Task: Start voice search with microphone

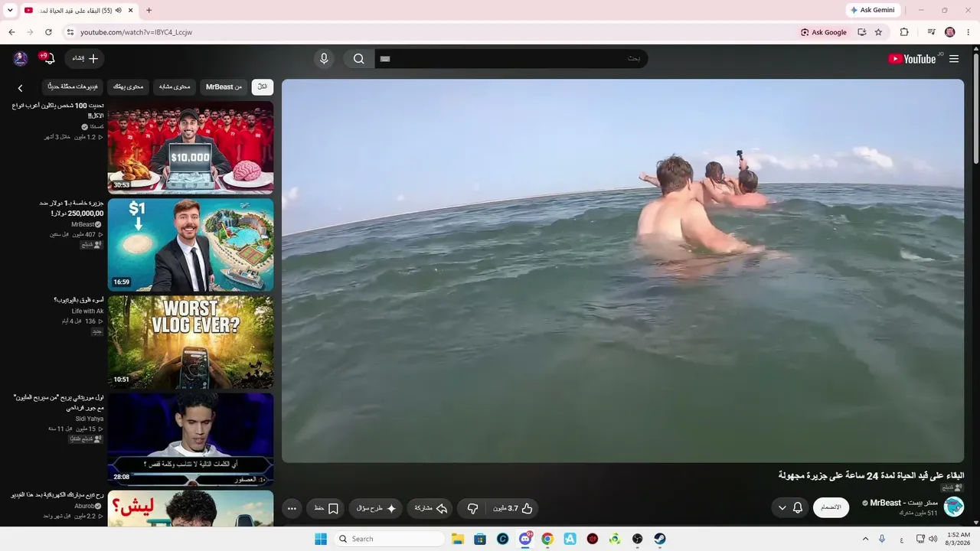Action: pyautogui.click(x=324, y=59)
